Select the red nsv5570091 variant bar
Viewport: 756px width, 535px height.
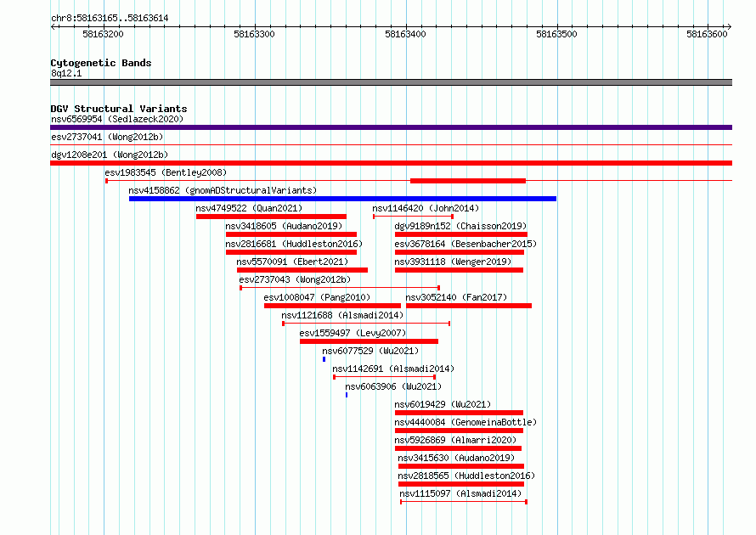[x=302, y=270]
